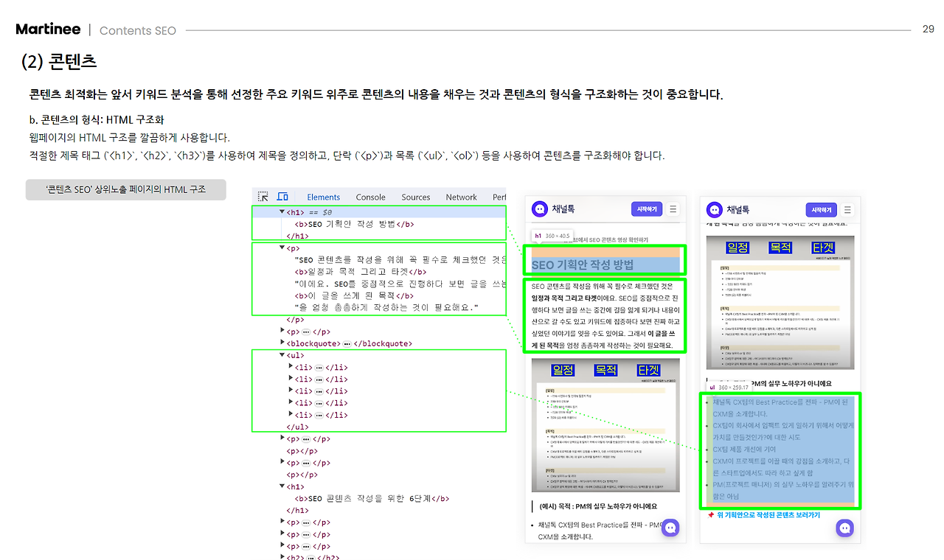Screen dimensions: 944x560
Task: Open the hamburger menu on the right phone
Action: 848,209
